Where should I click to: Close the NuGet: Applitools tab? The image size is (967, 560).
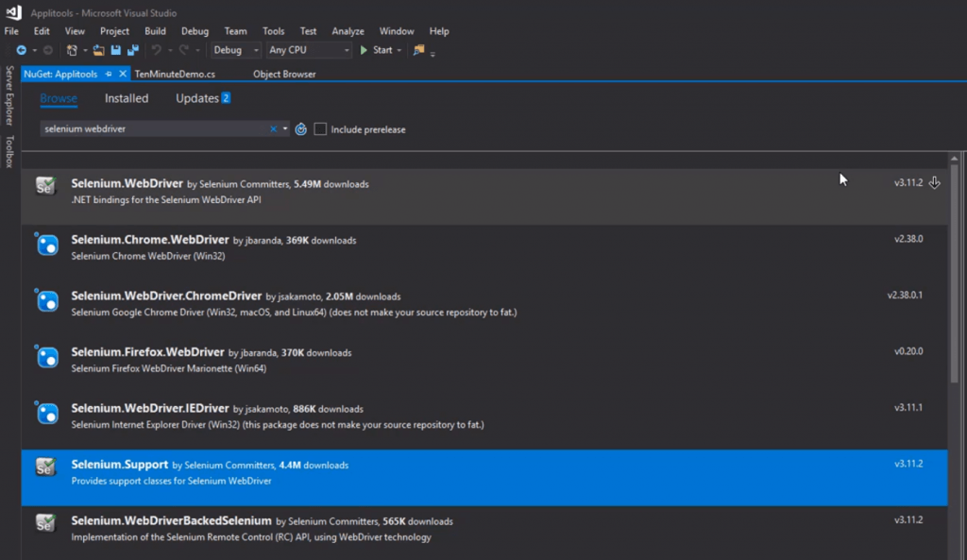coord(123,74)
